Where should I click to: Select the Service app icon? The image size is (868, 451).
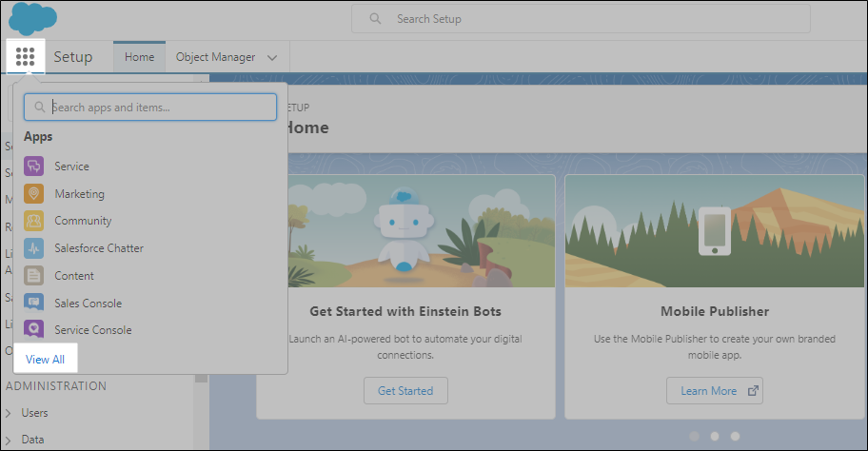point(34,167)
